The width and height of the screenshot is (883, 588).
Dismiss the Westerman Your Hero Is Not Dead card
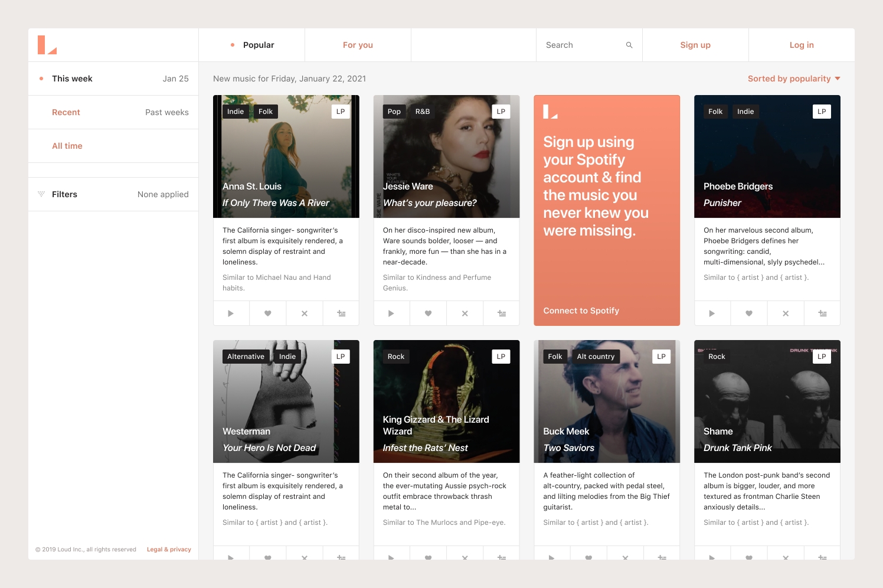point(304,557)
